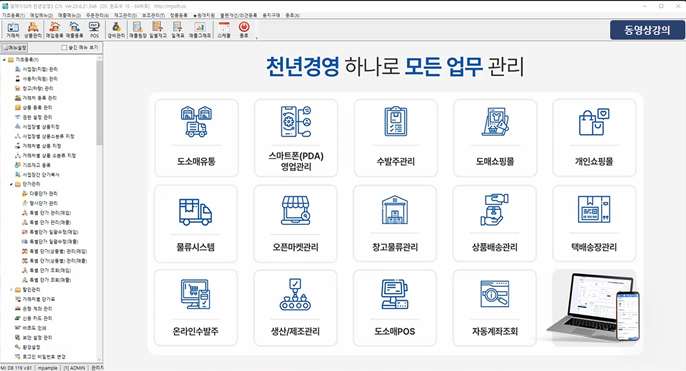Open 환경설정 tree item
This screenshot has width=686, height=371.
[x=28, y=347]
